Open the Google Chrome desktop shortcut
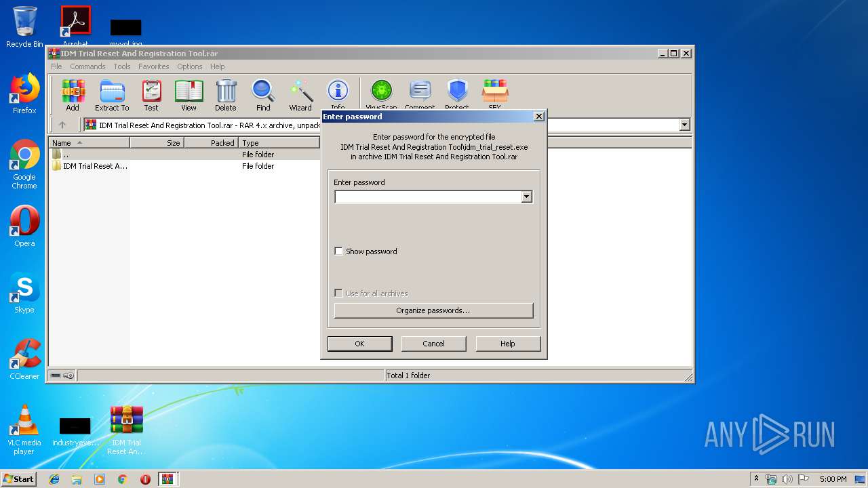 pyautogui.click(x=24, y=164)
